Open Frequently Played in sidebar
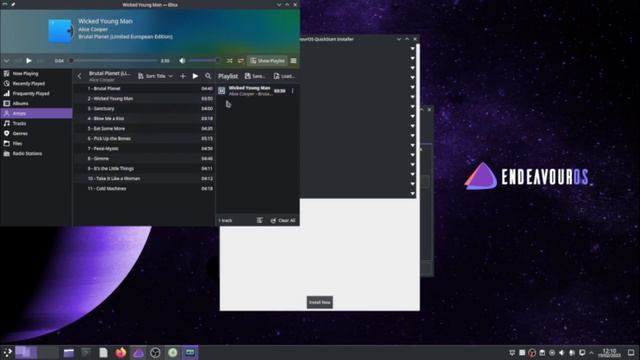The height and width of the screenshot is (360, 640). click(36, 93)
